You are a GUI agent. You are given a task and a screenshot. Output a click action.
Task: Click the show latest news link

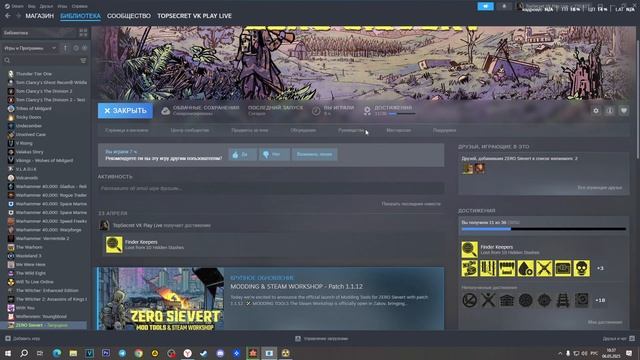(411, 204)
